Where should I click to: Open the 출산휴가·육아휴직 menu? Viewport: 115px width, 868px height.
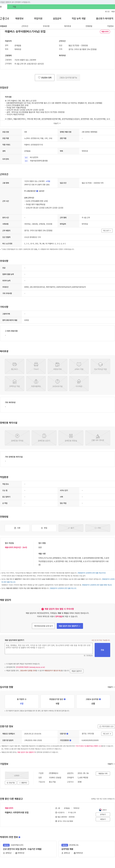(105, 19)
